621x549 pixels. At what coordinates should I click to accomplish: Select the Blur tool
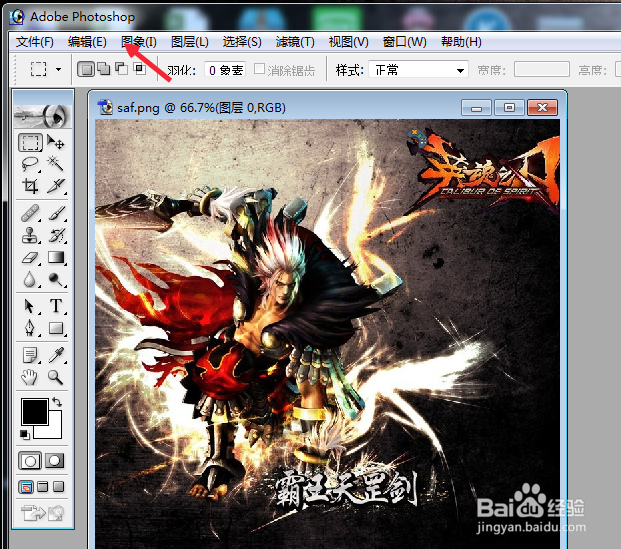coord(30,279)
